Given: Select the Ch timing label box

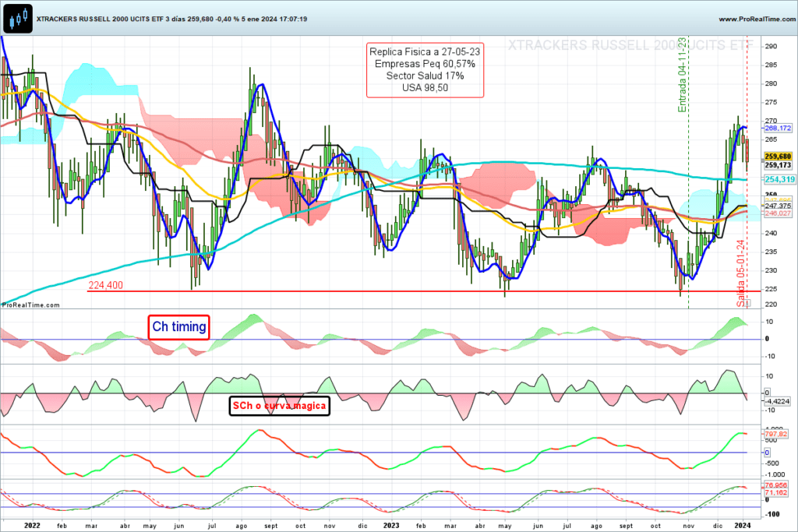Looking at the screenshot, I should click(178, 326).
